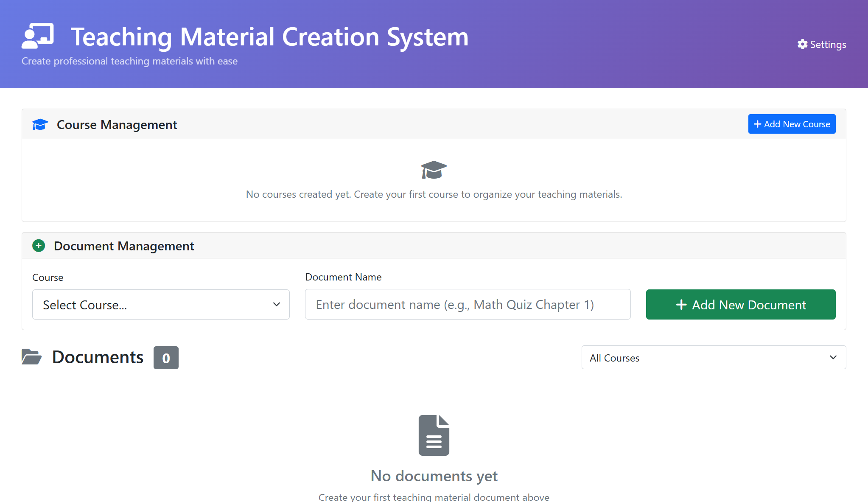Image resolution: width=868 pixels, height=502 pixels.
Task: Click the document placeholder icon under Documents
Action: pos(434,435)
